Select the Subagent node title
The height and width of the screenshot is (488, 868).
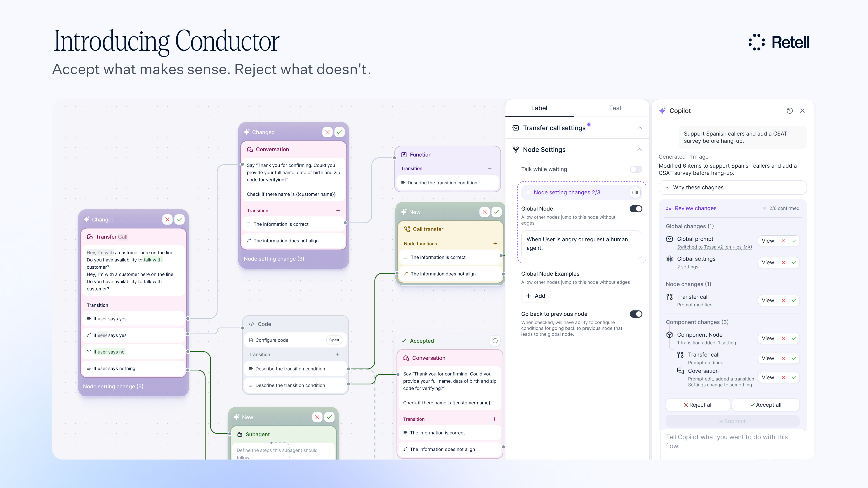click(x=257, y=434)
